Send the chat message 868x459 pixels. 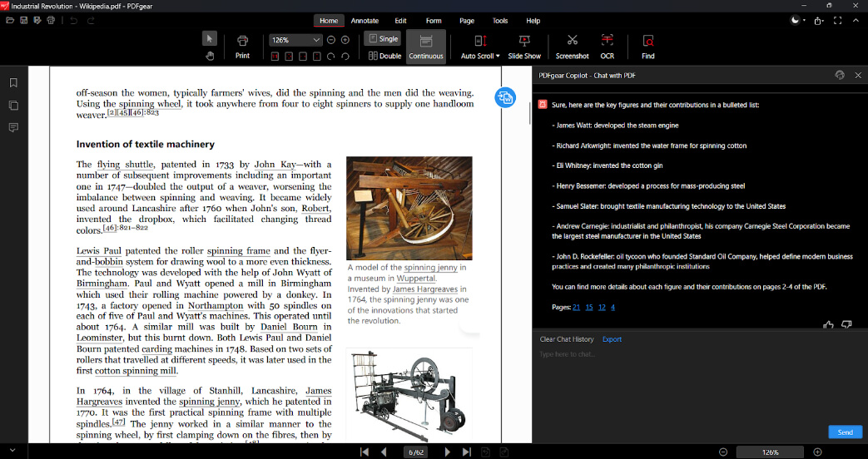pyautogui.click(x=845, y=432)
